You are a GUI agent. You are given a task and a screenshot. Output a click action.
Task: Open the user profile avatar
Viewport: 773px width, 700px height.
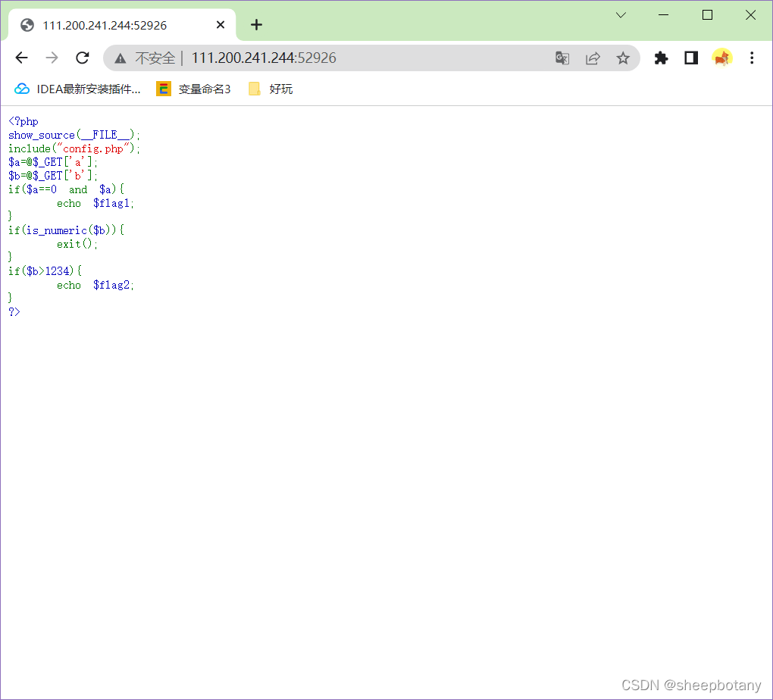click(x=721, y=58)
